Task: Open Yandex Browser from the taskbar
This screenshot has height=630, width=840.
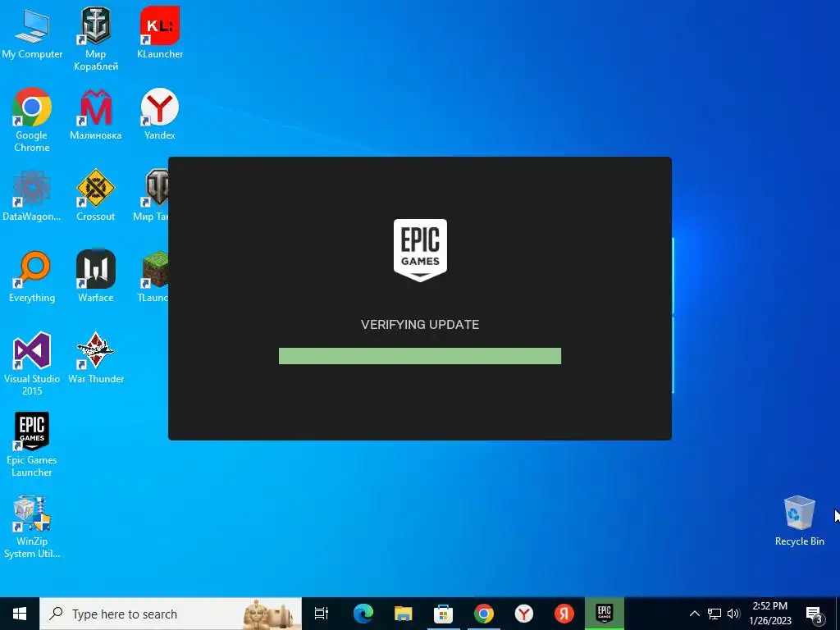Action: pyautogui.click(x=523, y=614)
